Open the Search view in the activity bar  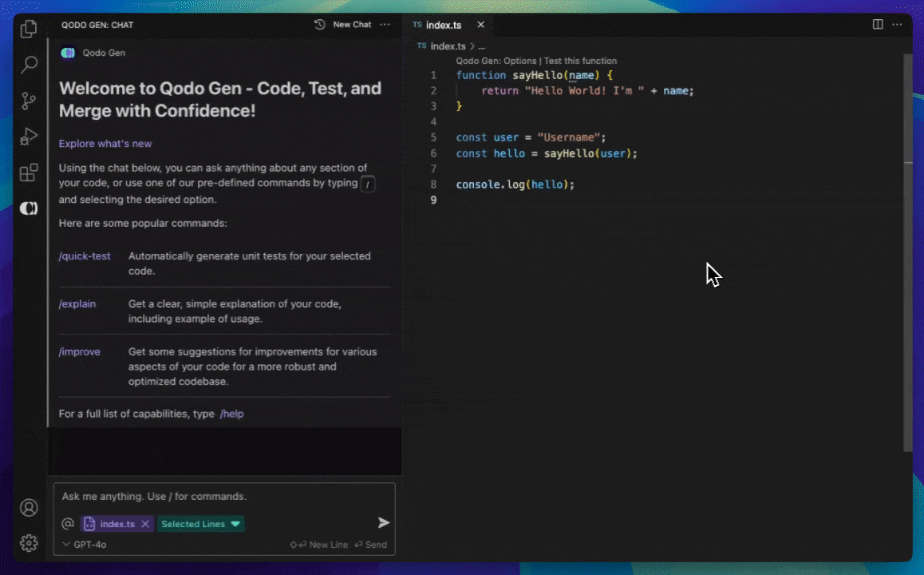coord(28,64)
